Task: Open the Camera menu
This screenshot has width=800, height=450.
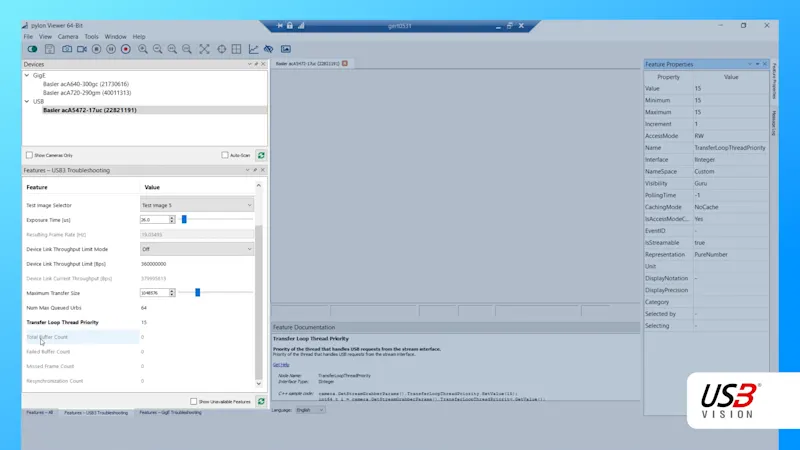Action: click(68, 37)
